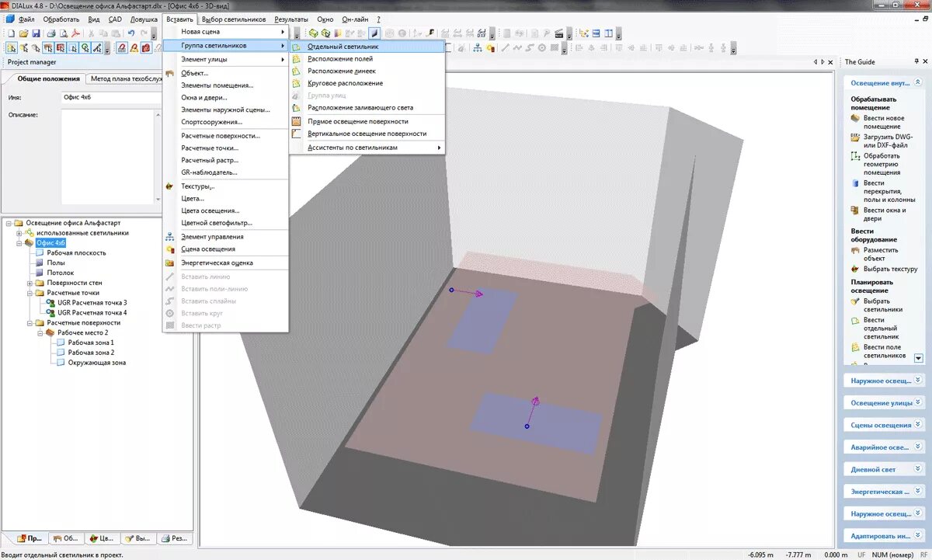Screen dimensions: 932x560
Task: Select UGR Расчетная точка 4 tree item
Action: tap(92, 313)
